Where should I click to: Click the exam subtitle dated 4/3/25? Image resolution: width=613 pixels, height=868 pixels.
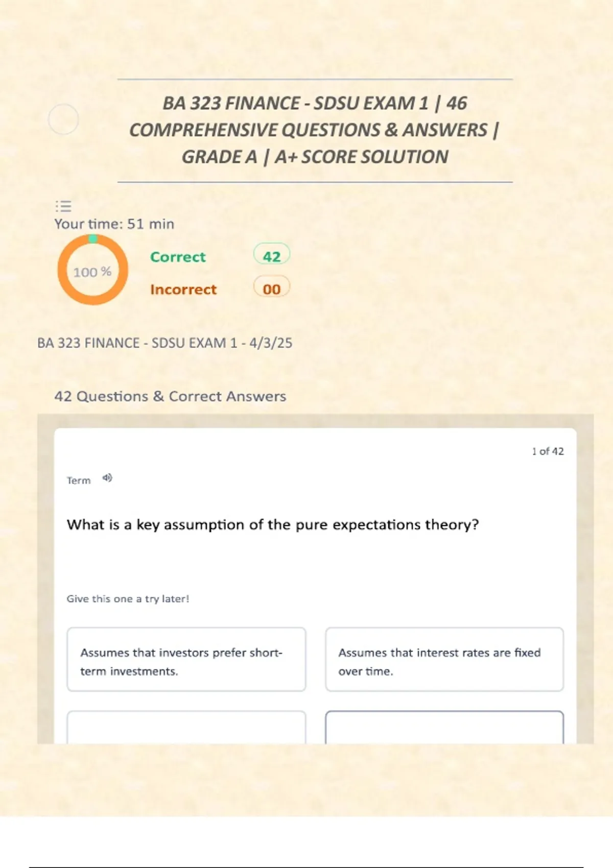coord(164,343)
